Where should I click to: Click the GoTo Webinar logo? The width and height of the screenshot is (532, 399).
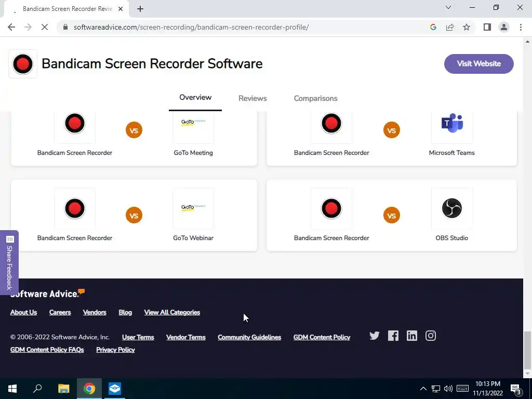[x=193, y=208]
